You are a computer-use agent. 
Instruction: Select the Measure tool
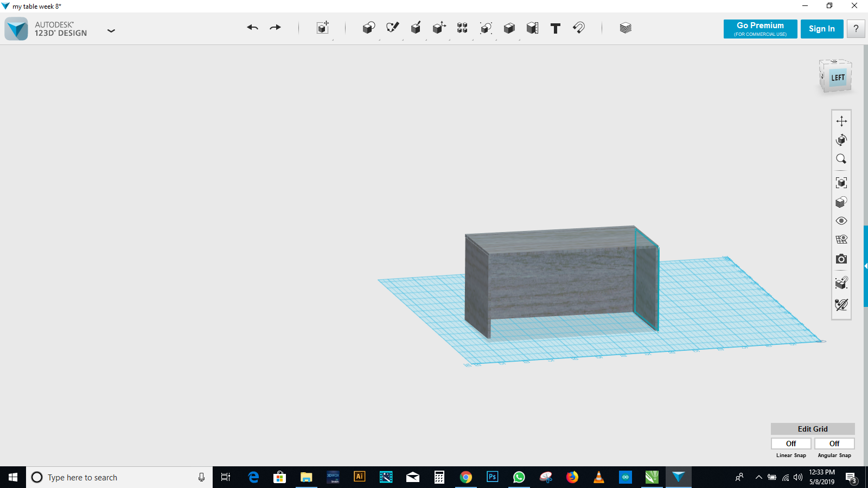click(x=532, y=28)
